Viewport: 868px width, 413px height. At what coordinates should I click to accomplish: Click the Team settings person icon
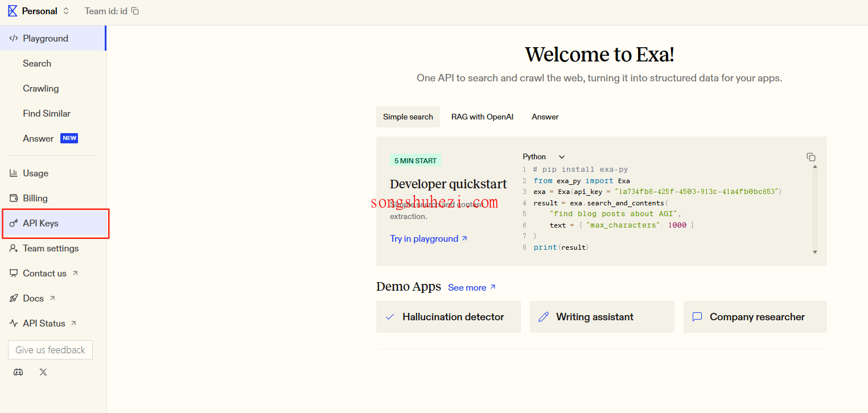[x=14, y=248]
